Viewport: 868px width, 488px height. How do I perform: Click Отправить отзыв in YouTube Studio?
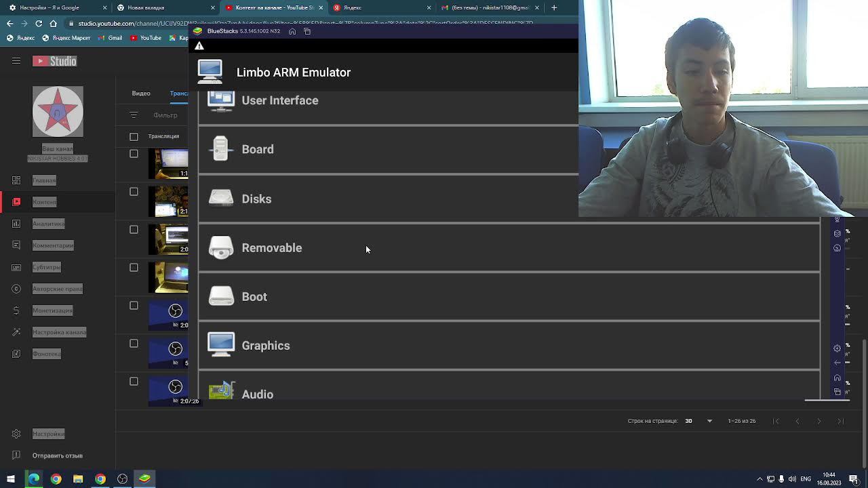click(x=58, y=455)
